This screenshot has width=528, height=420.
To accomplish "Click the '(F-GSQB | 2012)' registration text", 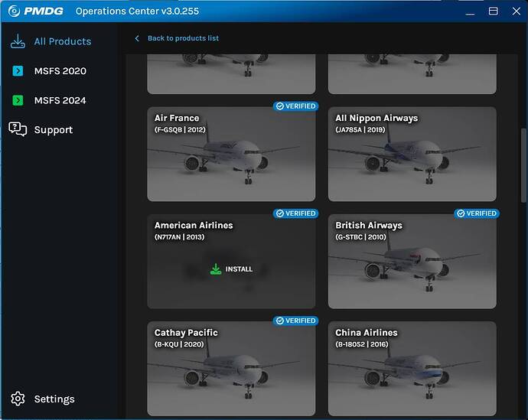I will click(180, 129).
